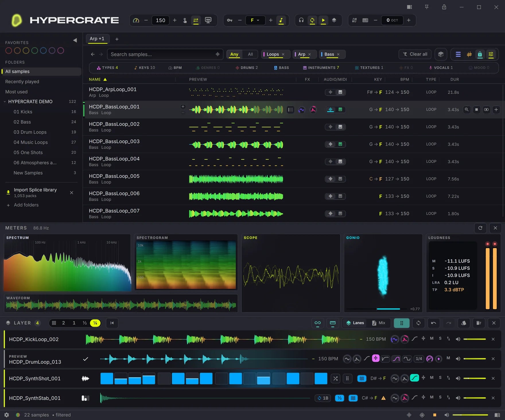Switch the layer view to Lanes
This screenshot has height=420, width=505.
click(355, 323)
